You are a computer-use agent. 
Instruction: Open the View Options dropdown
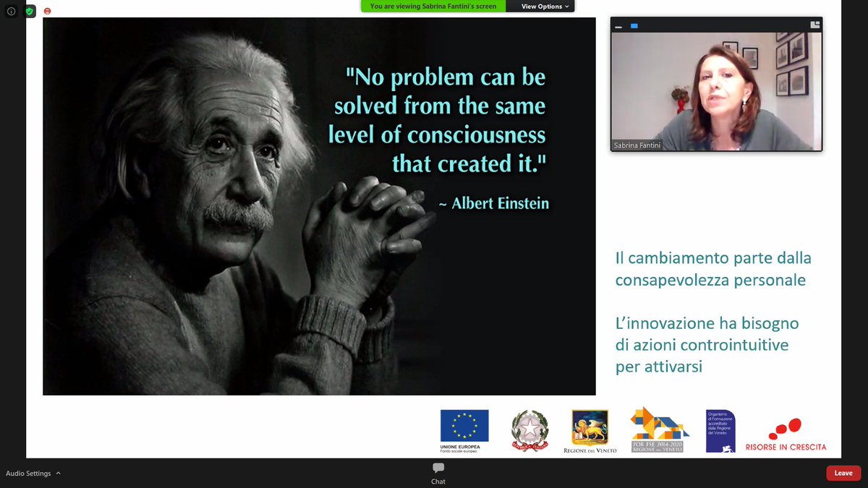[x=545, y=7]
